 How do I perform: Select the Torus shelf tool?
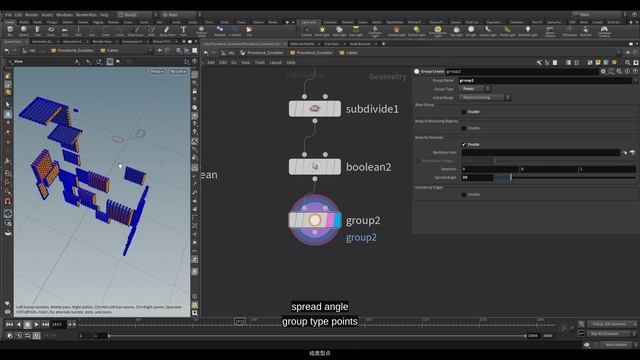pos(51,31)
